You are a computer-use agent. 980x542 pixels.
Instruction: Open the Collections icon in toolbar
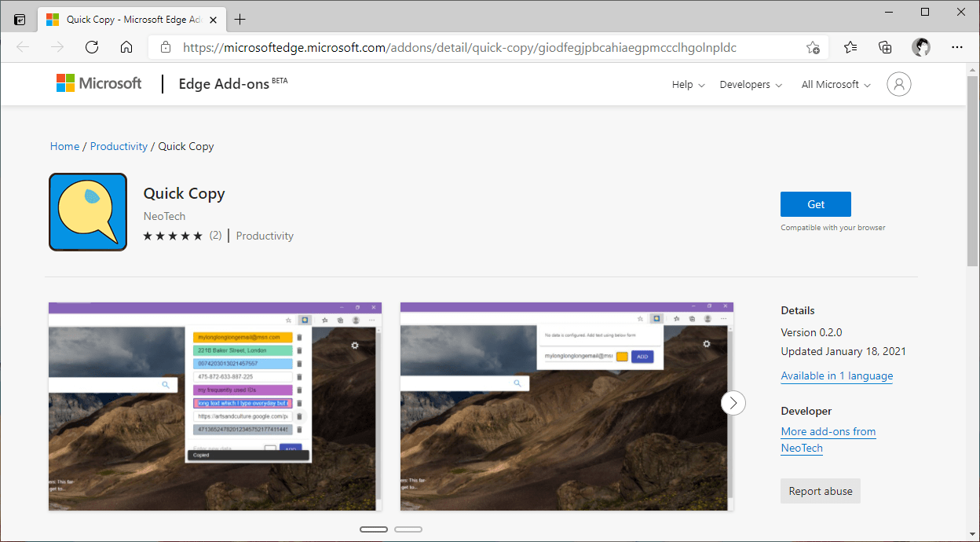coord(885,47)
